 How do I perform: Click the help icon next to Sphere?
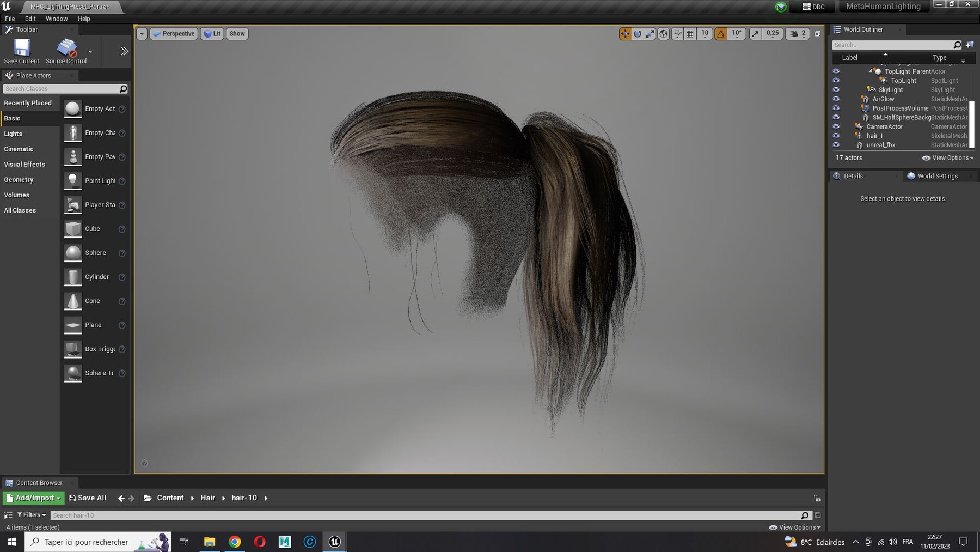point(122,253)
